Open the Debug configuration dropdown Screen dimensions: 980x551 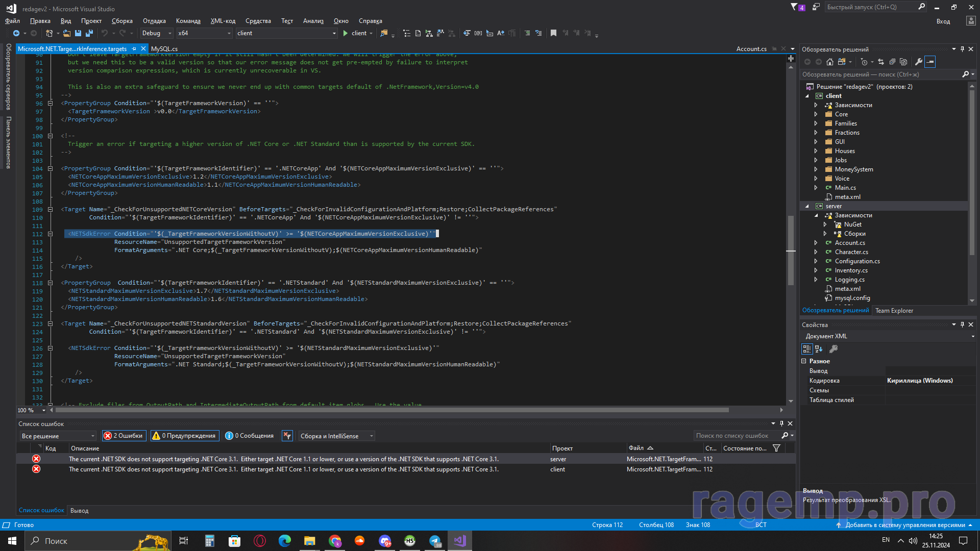coord(157,33)
